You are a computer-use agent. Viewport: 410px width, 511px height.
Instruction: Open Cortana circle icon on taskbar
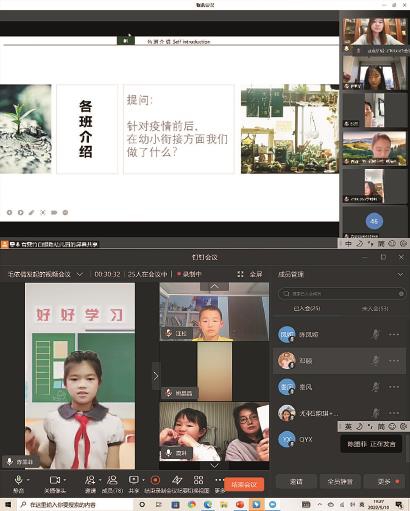pos(142,505)
